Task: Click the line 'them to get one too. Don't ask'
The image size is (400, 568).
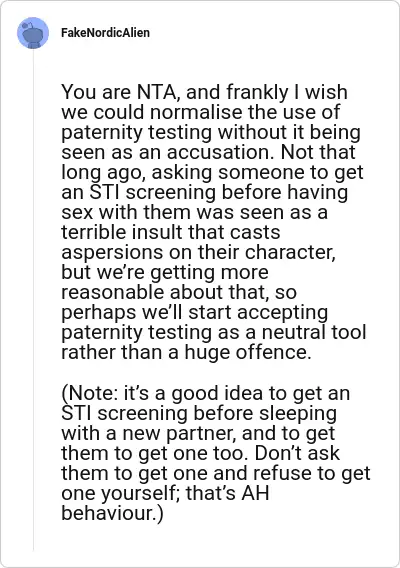Action: [200, 453]
